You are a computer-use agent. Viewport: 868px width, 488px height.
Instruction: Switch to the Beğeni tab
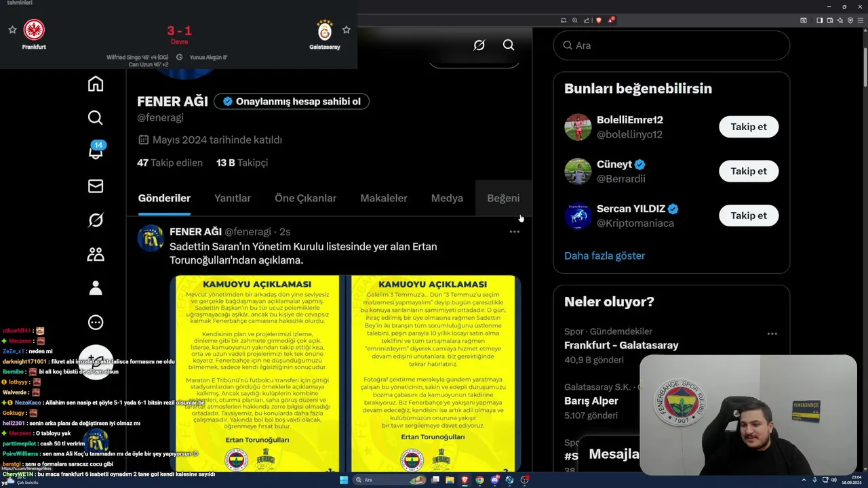[503, 199]
